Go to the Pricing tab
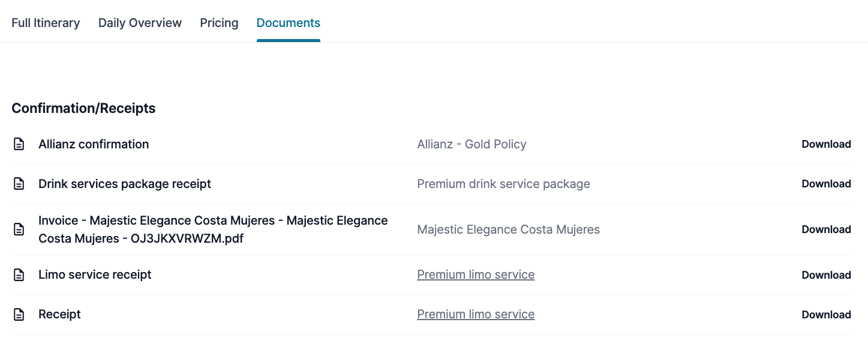This screenshot has height=343, width=868. tap(219, 23)
